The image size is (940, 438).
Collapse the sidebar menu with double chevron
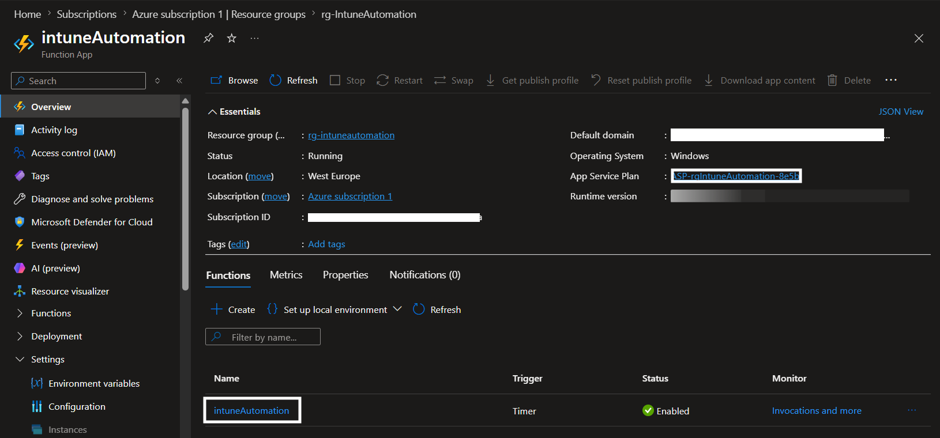point(179,80)
